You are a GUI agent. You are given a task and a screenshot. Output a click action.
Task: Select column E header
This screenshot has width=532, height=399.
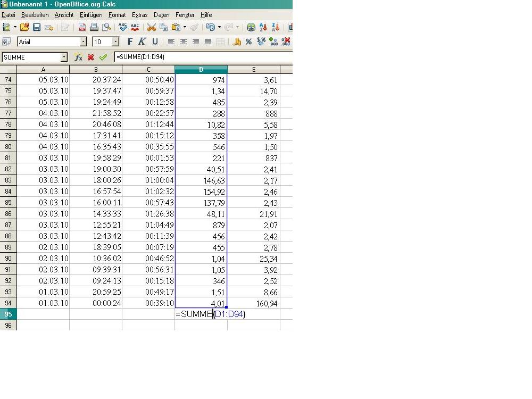pos(253,70)
